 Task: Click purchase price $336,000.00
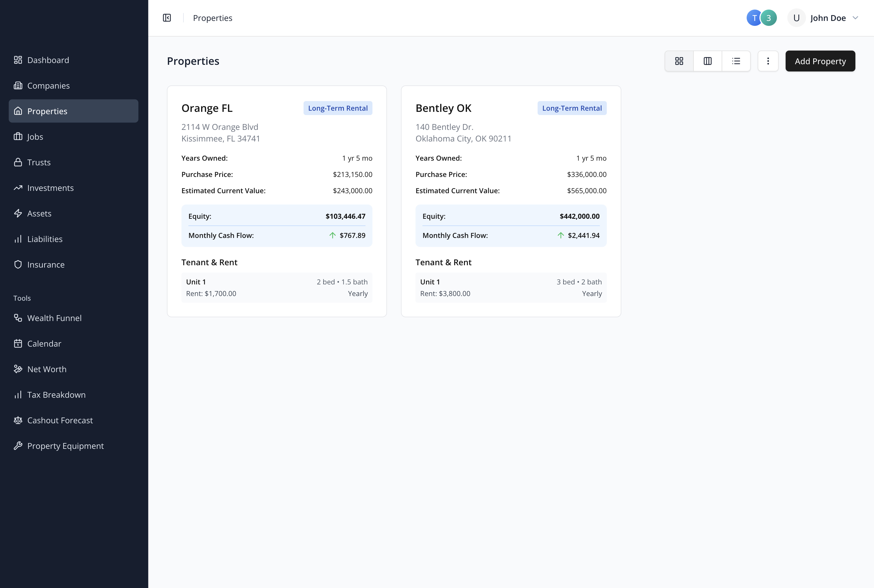click(587, 174)
